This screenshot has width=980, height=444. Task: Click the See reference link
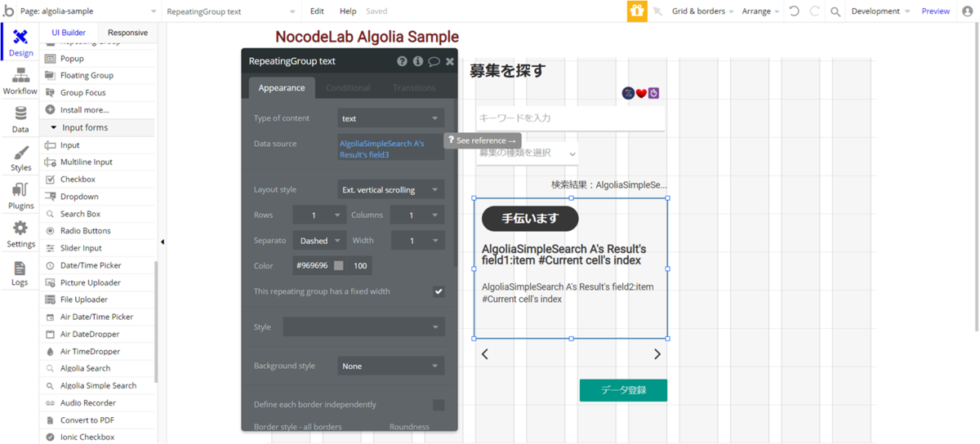[483, 140]
